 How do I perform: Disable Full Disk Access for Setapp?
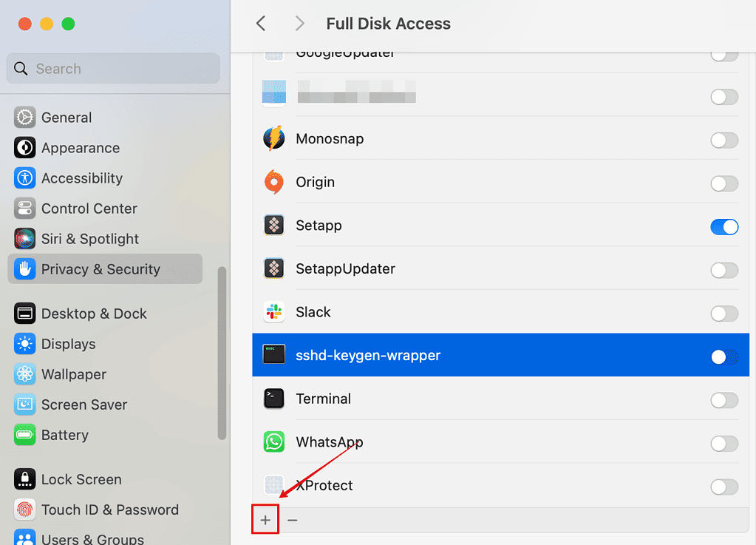click(x=724, y=227)
